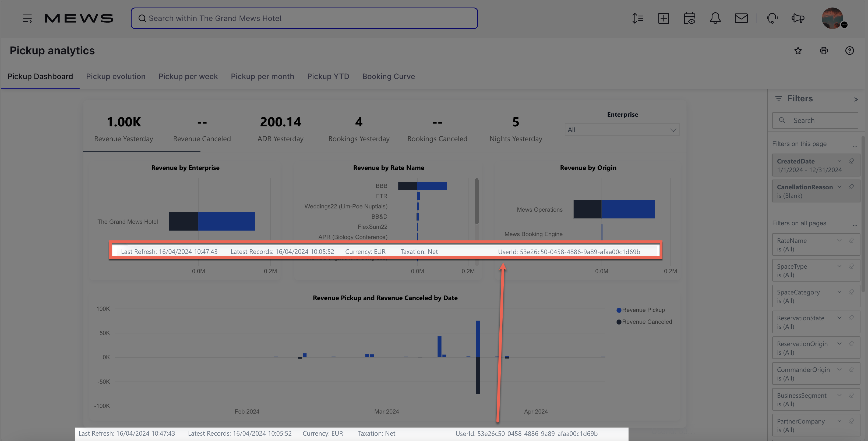This screenshot has width=868, height=441.
Task: Clear the ReservationOrigin filter eraser icon
Action: [851, 344]
